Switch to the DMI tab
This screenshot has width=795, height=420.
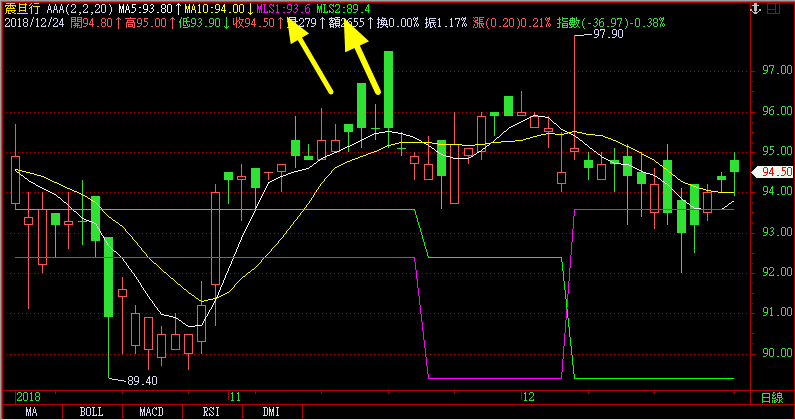(271, 412)
